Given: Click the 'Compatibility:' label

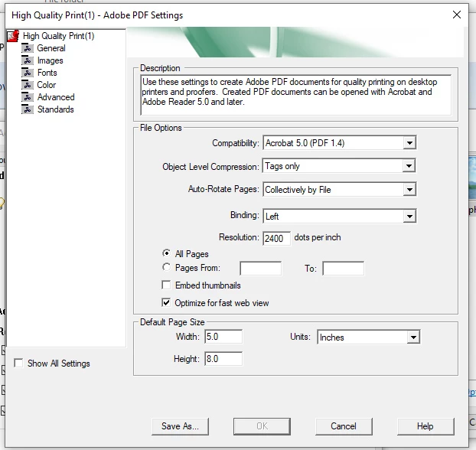Looking at the screenshot, I should tap(236, 143).
